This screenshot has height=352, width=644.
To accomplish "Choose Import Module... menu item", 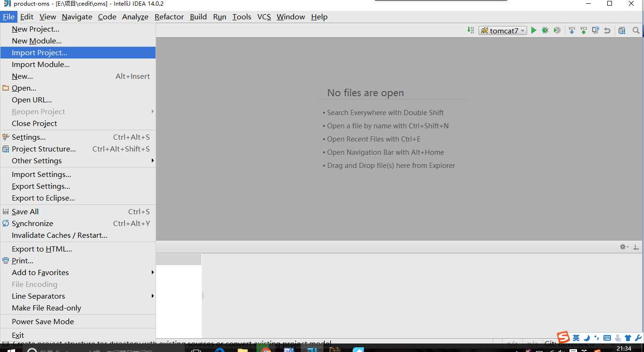I will coord(78,64).
